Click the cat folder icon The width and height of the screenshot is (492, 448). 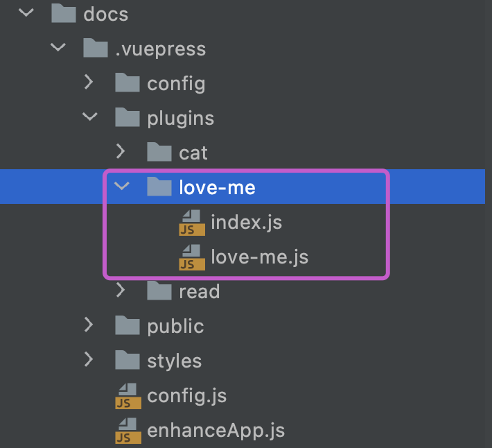pos(159,153)
